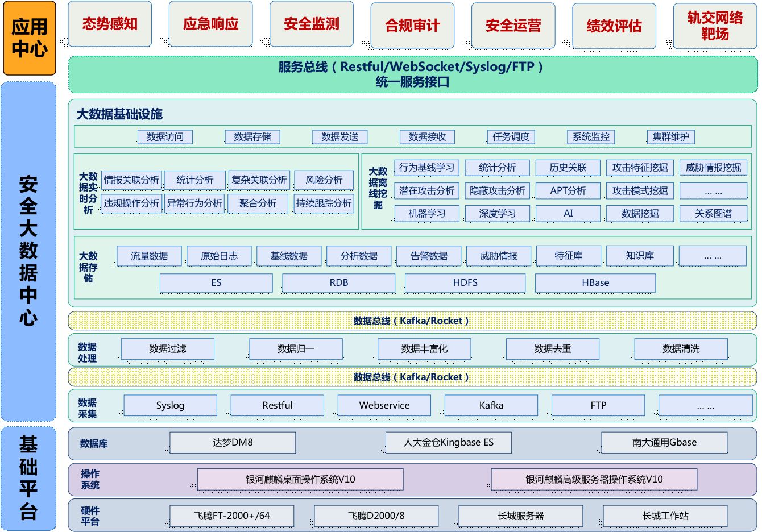Image resolution: width=762 pixels, height=532 pixels.
Task: Select the 数据丰富化 processing box
Action: coord(424,349)
